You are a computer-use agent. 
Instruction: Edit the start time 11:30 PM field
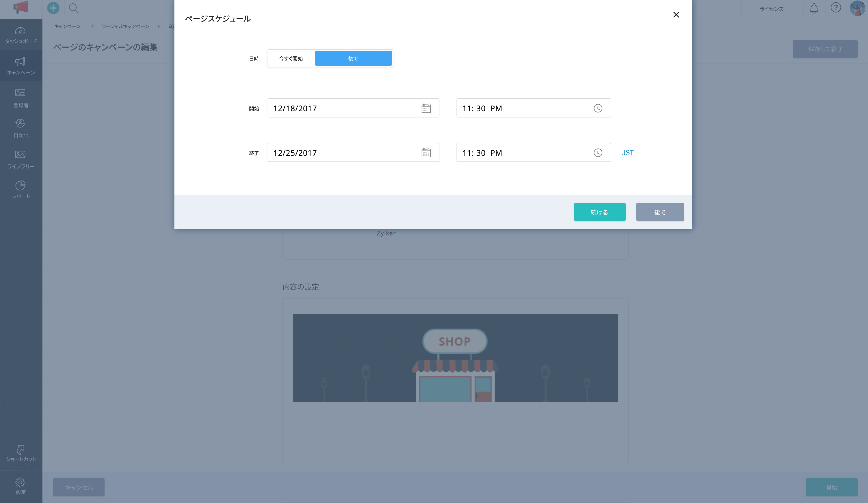pos(534,108)
